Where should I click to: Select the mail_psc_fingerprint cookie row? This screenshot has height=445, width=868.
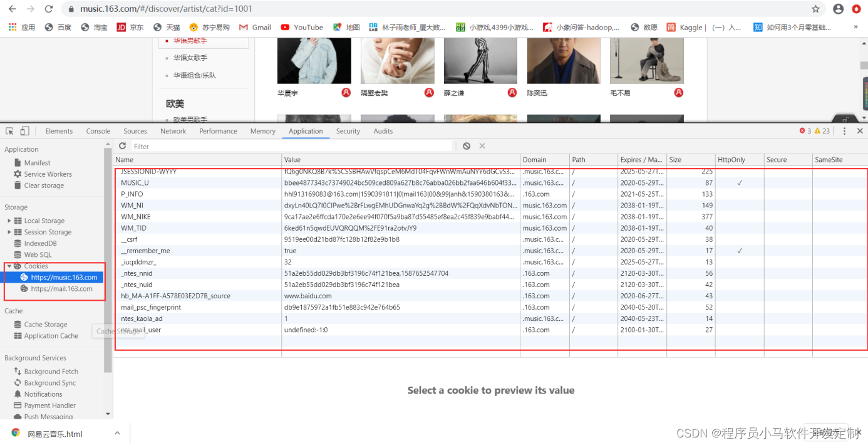tap(490, 307)
